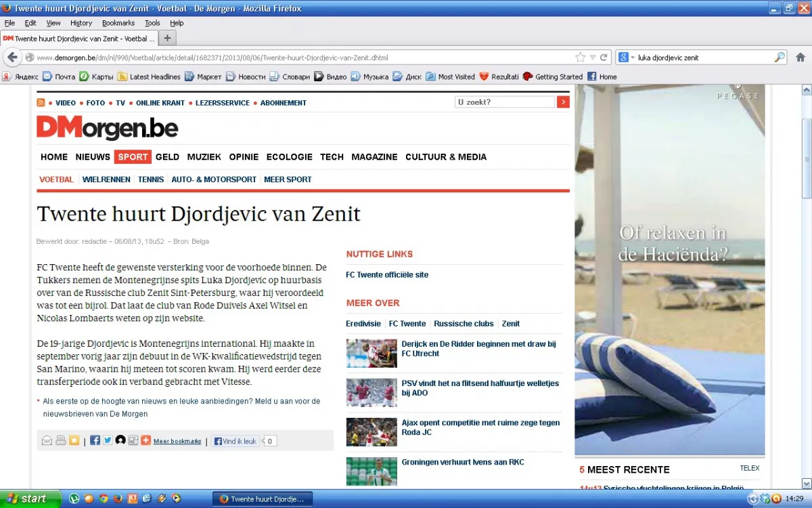The width and height of the screenshot is (812, 508).
Task: Launch Google Chrome from the quick launch bar
Action: pos(104,499)
